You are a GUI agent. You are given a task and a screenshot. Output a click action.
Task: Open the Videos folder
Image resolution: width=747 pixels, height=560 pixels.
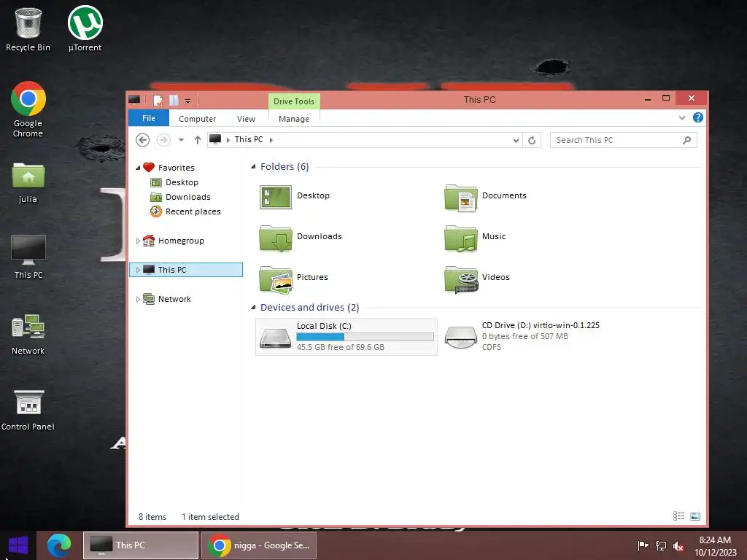477,279
